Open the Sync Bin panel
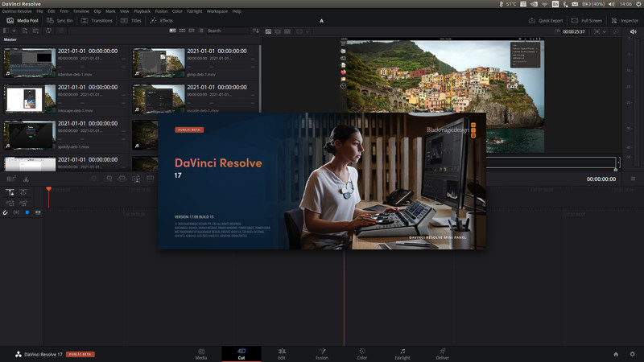Screen dimensions: 644x362 [60, 21]
